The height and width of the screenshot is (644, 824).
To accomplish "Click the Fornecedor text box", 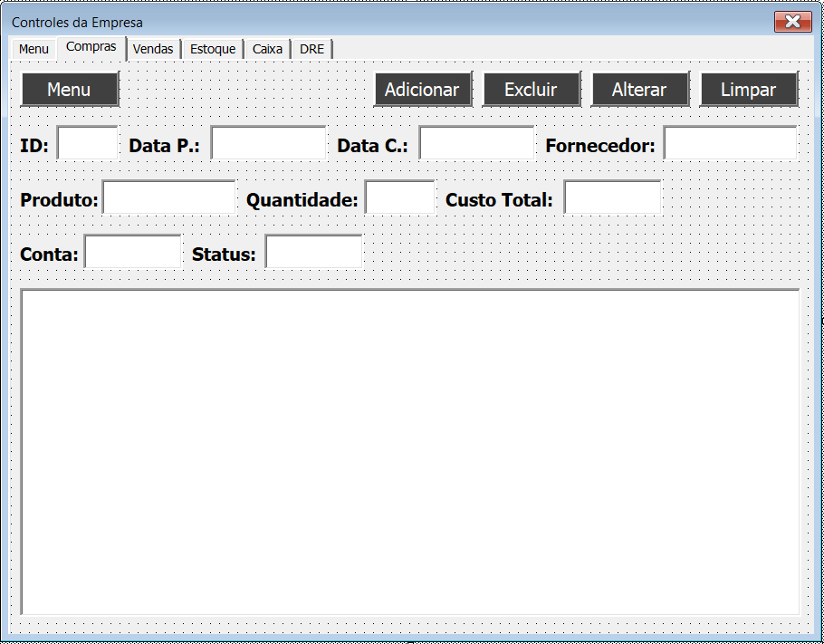I will [x=731, y=142].
